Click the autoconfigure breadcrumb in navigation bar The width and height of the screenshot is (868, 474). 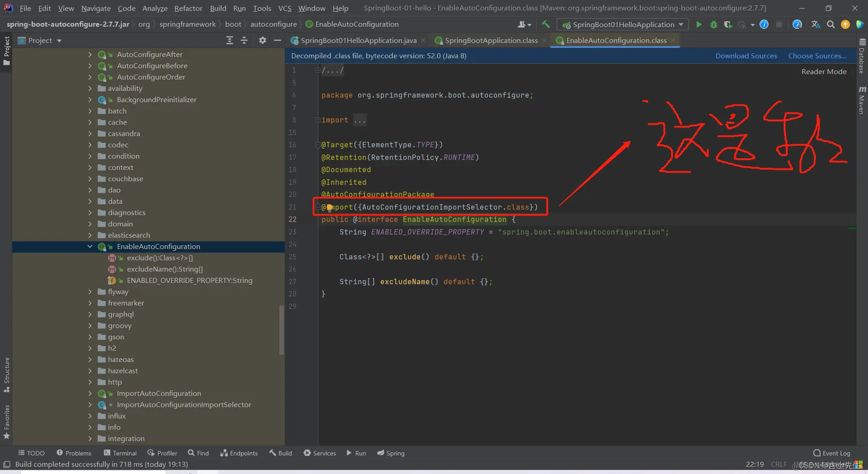click(x=274, y=24)
